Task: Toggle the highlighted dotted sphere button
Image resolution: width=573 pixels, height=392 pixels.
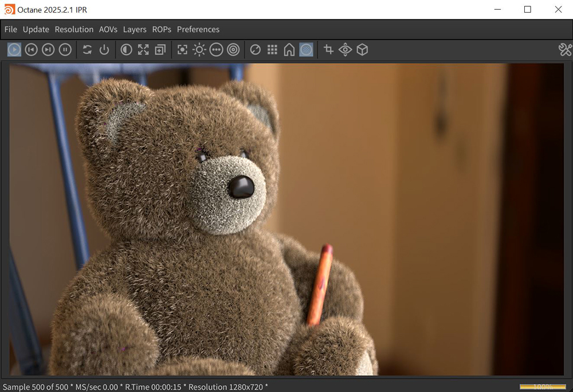Action: (307, 50)
